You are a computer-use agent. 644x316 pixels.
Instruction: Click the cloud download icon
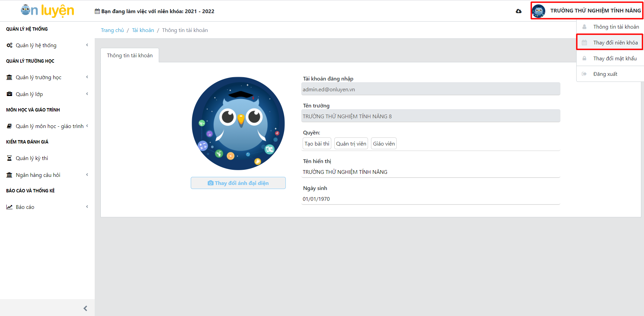click(519, 11)
